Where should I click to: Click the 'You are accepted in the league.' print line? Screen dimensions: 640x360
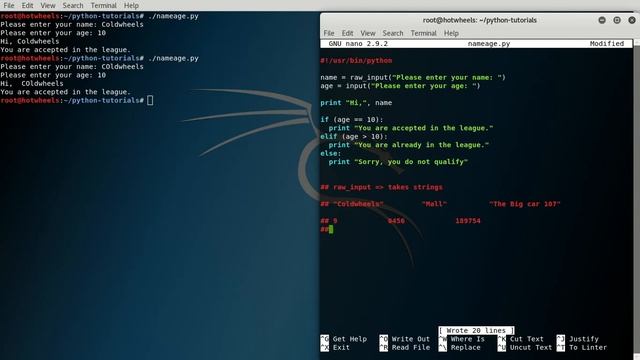click(411, 128)
